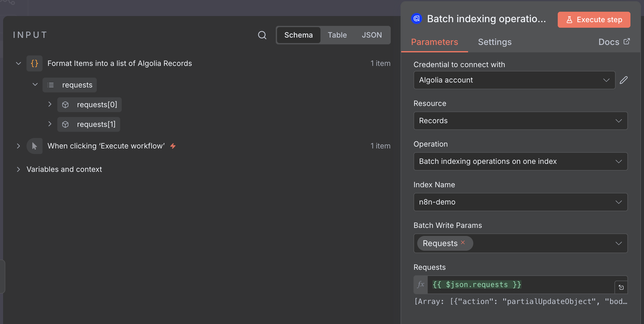This screenshot has width=644, height=324.
Task: Click the node title Batch indexing operatio...
Action: point(486,19)
